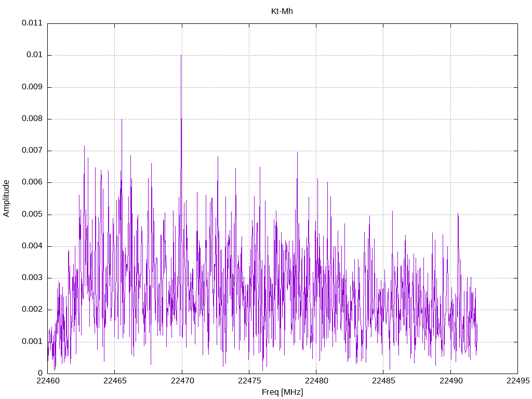Click the 0.007 y-axis tick label
Viewport: 532px width, 399px height.
click(32, 151)
